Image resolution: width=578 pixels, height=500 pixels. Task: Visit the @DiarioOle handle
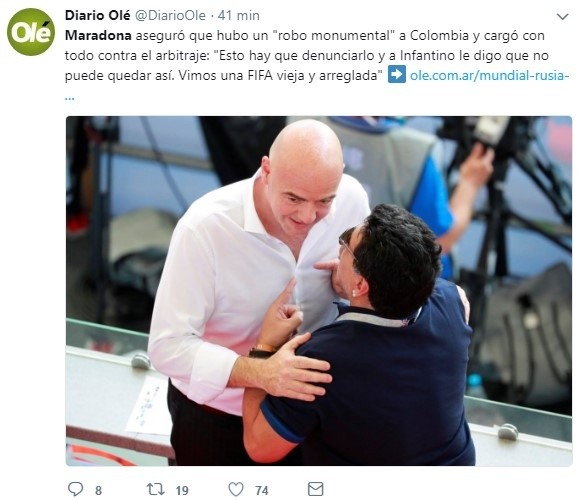click(x=170, y=15)
